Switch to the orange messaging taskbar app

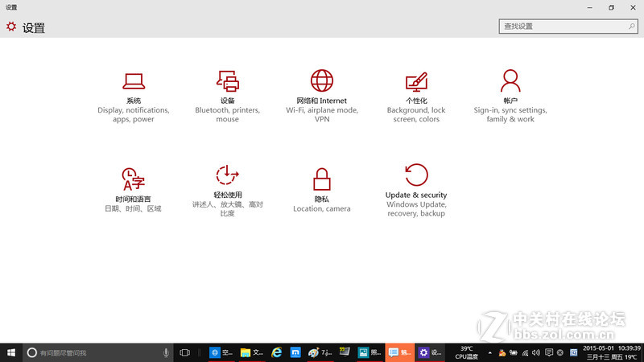399,352
